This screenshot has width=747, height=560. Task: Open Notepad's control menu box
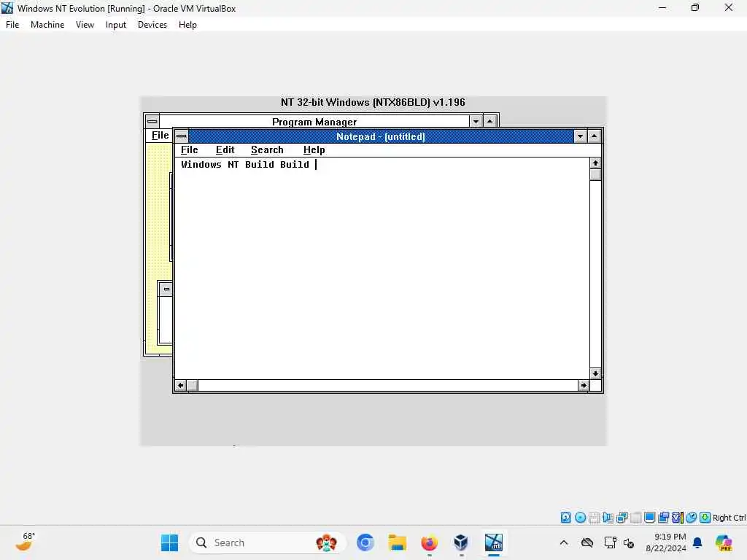[182, 136]
